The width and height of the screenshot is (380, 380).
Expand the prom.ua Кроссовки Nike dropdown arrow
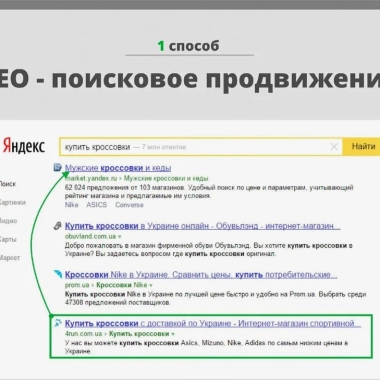coord(151,285)
